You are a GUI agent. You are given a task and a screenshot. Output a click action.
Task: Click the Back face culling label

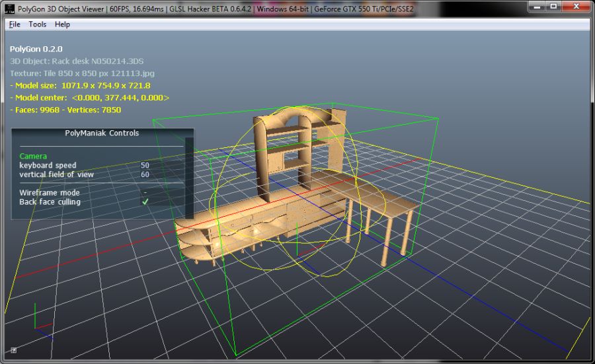tap(50, 202)
